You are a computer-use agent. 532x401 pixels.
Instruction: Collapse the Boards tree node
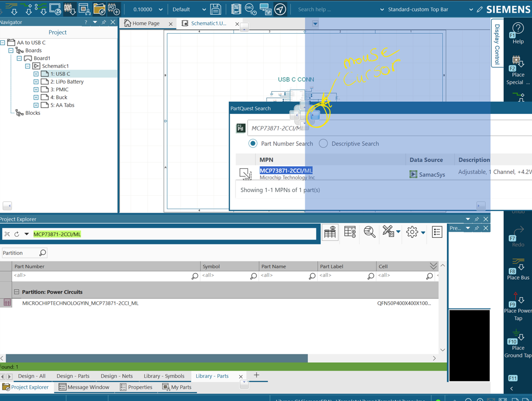point(11,50)
